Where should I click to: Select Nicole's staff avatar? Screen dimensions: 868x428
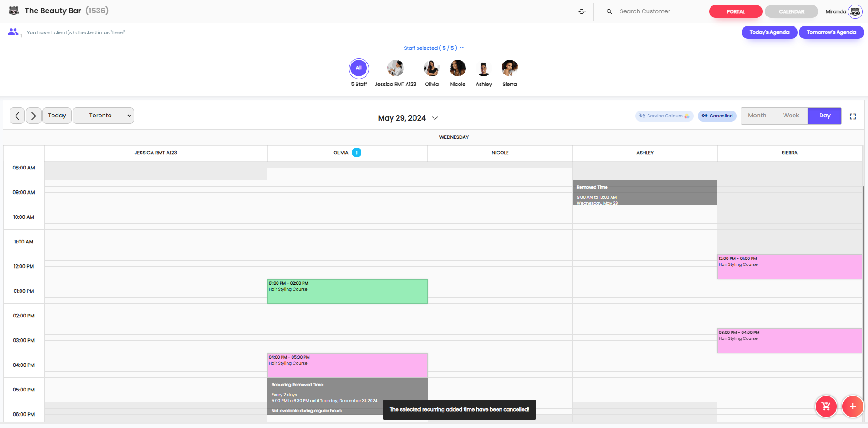point(458,68)
